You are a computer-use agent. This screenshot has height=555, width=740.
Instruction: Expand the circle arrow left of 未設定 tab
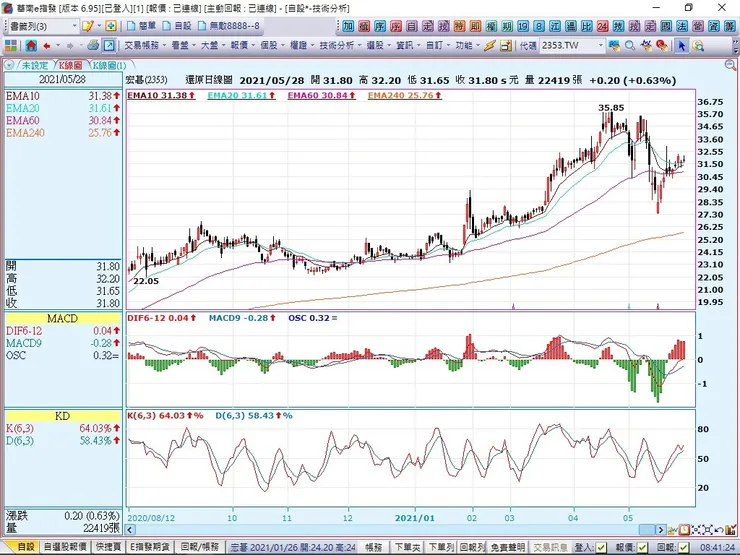point(9,66)
